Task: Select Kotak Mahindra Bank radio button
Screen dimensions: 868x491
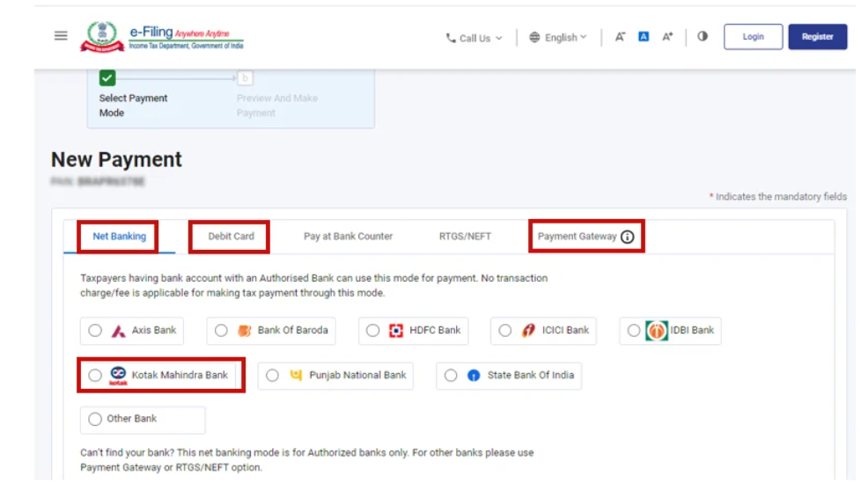Action: coord(95,376)
